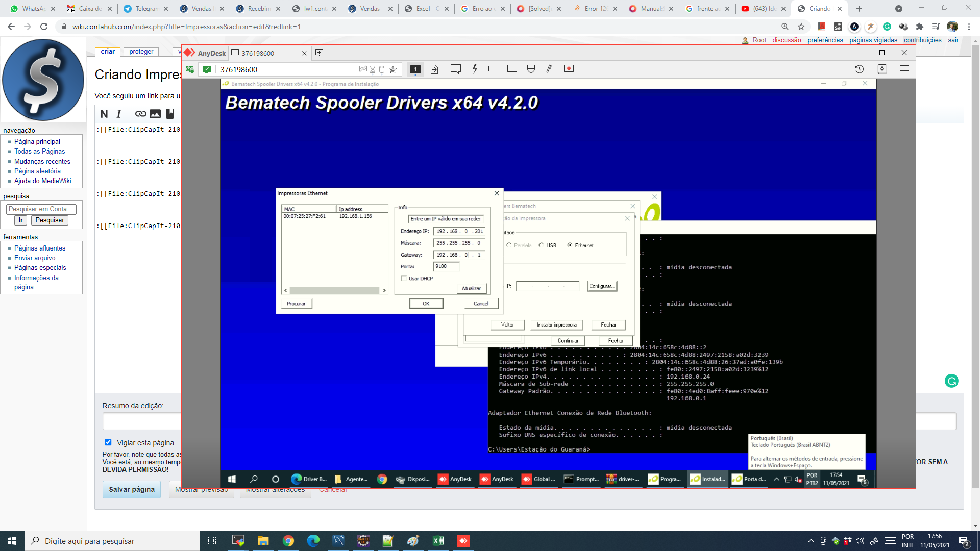
Task: Switch to the 376198600 AnyDesk session tab
Action: click(x=269, y=53)
